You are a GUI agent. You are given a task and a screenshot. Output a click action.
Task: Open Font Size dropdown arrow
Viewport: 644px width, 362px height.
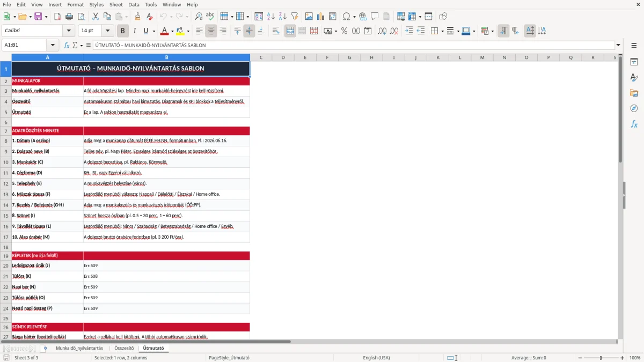[108, 31]
